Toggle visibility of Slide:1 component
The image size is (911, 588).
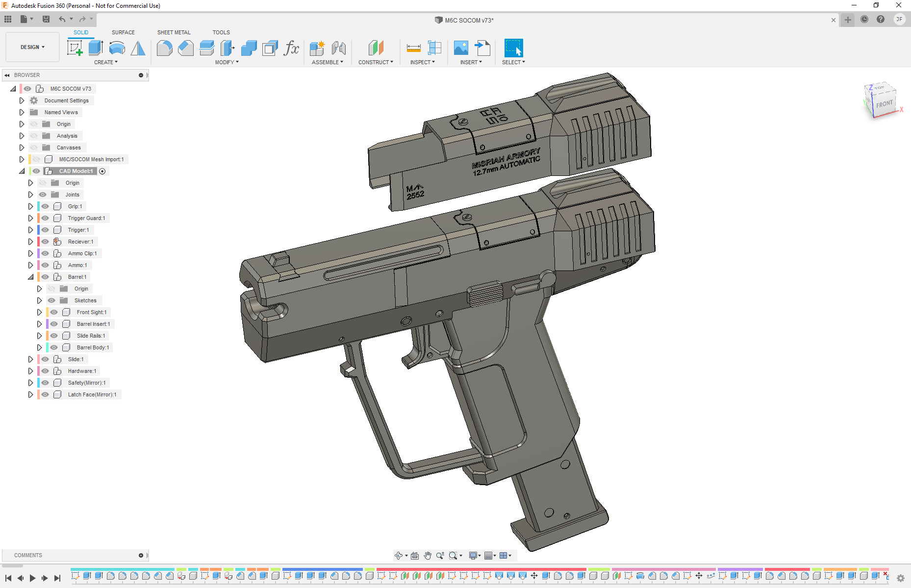point(45,359)
